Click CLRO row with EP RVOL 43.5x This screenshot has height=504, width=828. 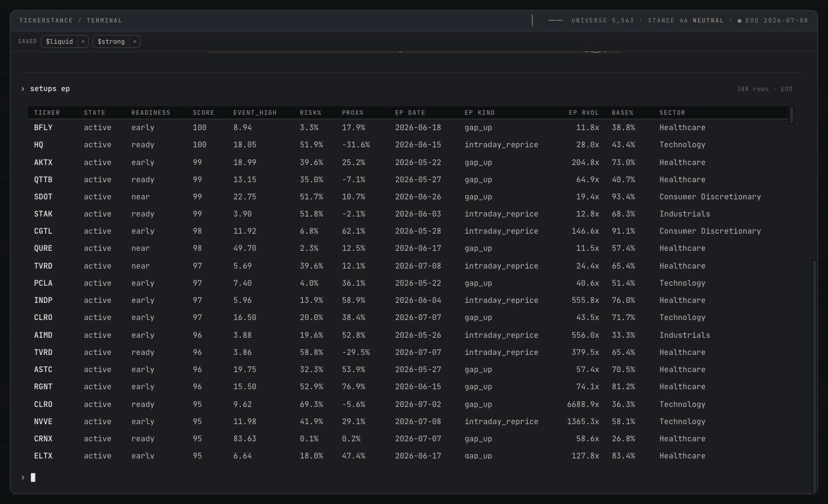[x=408, y=318]
